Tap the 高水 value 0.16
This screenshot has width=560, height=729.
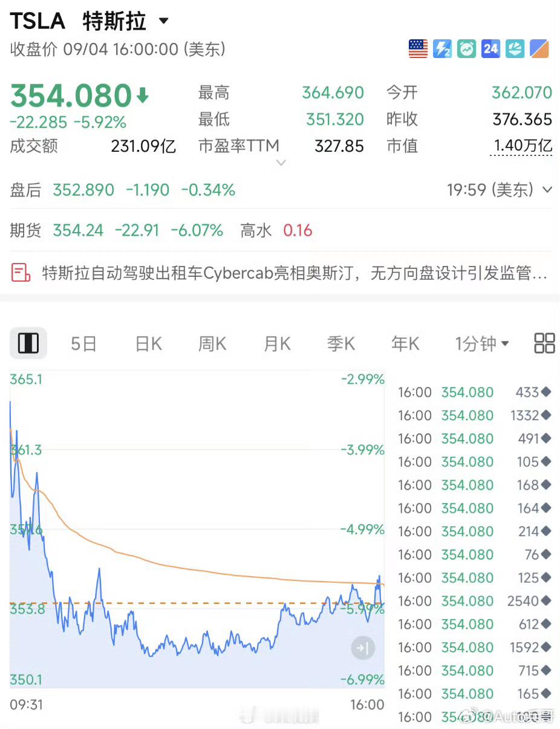[298, 230]
